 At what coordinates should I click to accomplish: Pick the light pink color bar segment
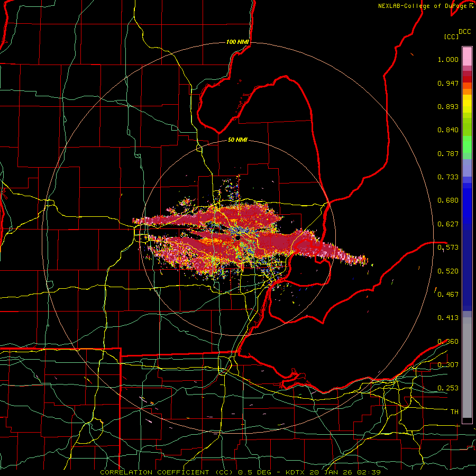pos(466,56)
